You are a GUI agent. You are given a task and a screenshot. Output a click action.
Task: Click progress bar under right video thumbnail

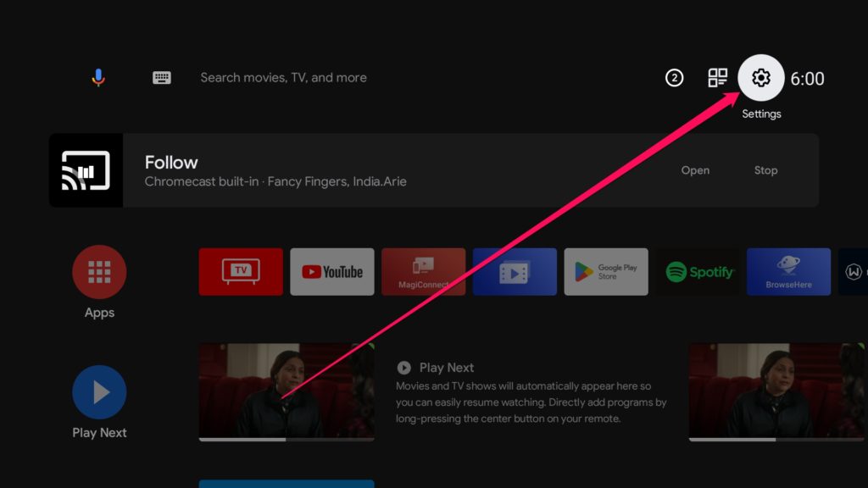[778, 440]
